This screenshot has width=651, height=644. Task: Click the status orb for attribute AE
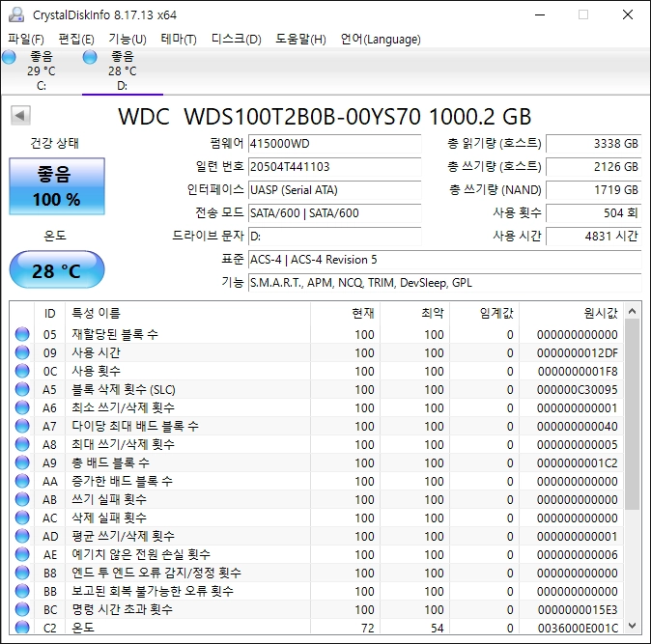(22, 554)
